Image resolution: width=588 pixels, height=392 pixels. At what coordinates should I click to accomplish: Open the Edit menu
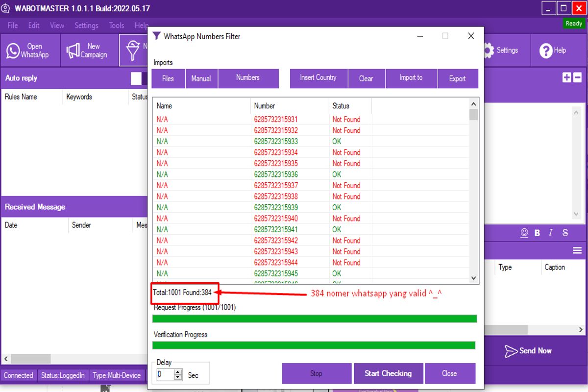(x=34, y=25)
